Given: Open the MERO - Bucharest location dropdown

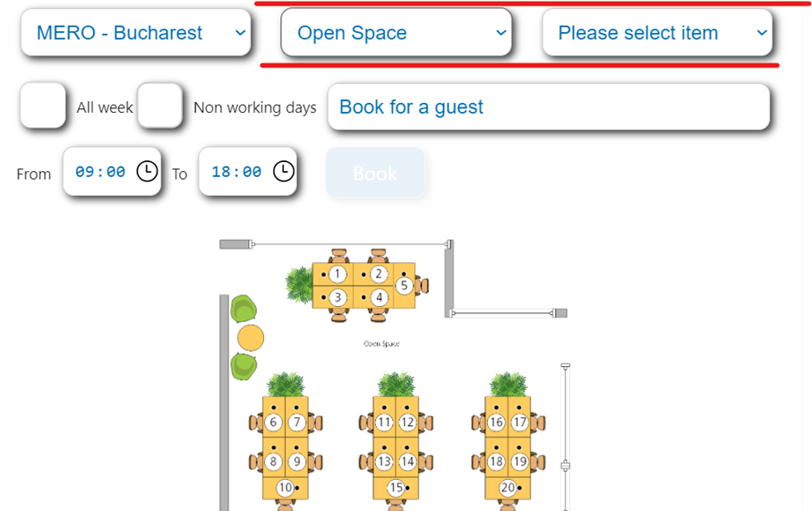Looking at the screenshot, I should [x=135, y=33].
